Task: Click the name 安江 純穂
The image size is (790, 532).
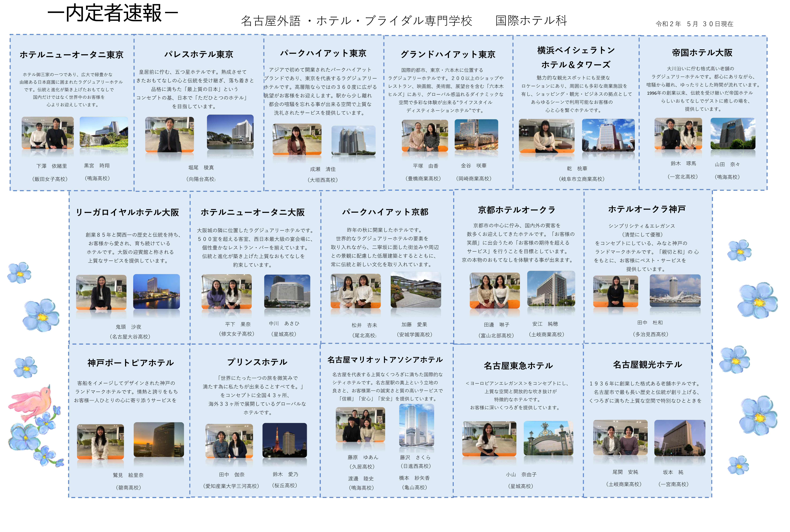Action: tap(545, 324)
